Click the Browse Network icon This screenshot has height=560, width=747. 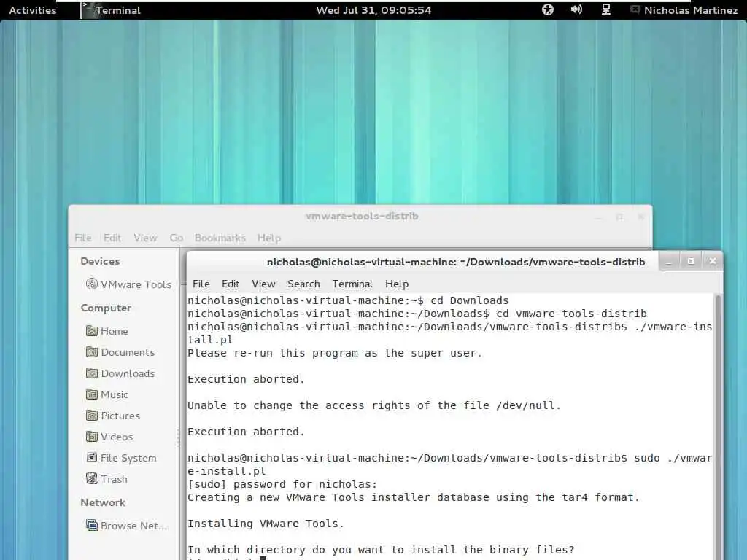click(x=92, y=525)
